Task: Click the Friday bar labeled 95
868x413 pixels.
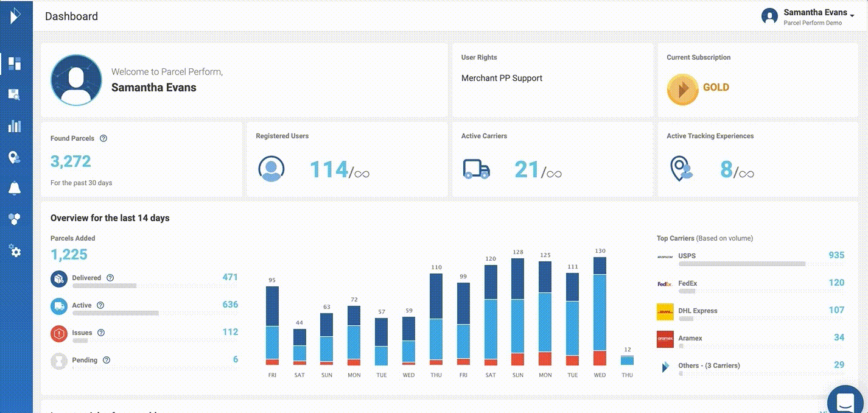Action: point(272,326)
